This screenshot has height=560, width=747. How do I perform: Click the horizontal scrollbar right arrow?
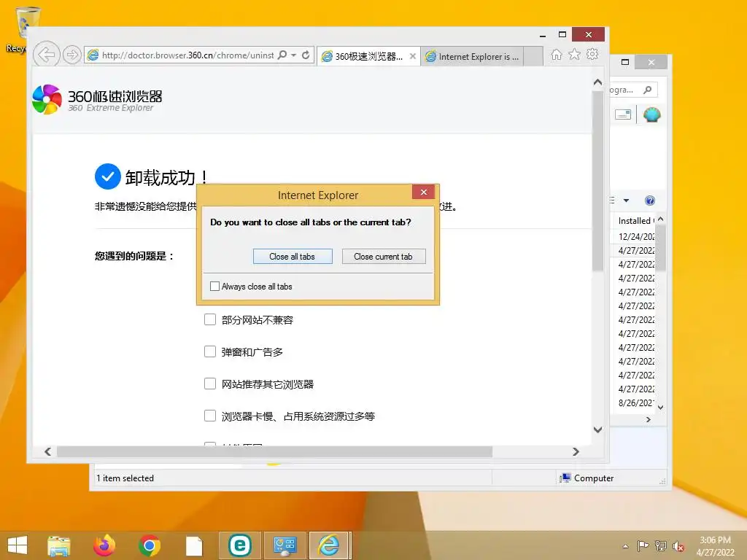(x=576, y=451)
